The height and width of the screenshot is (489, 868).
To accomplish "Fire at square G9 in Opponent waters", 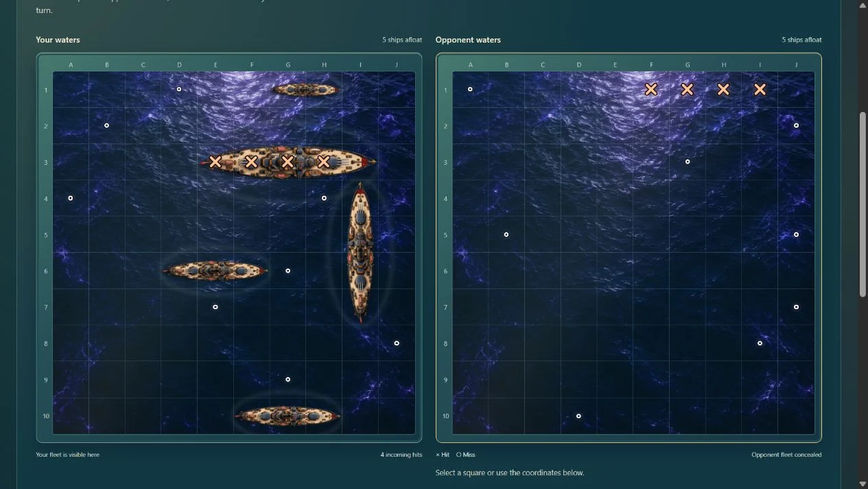I will click(687, 380).
